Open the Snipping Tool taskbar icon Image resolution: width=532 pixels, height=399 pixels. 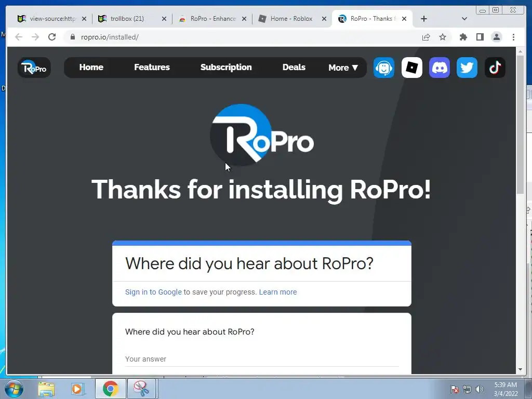tap(141, 389)
